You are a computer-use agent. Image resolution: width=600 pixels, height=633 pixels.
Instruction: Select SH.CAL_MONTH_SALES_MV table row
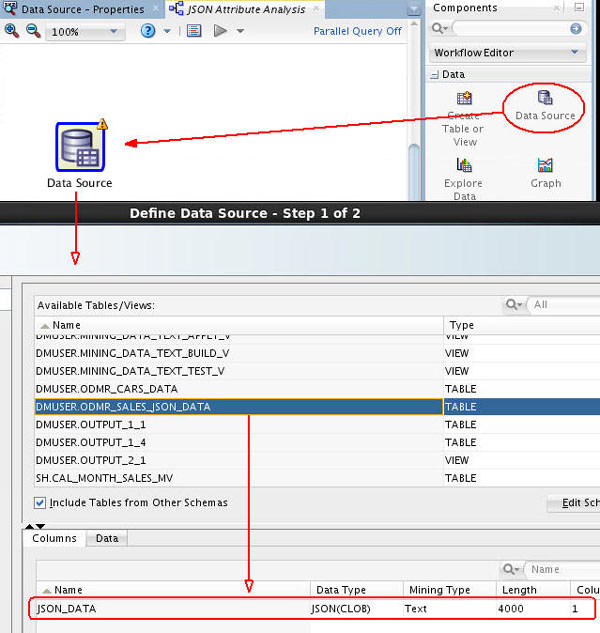(x=317, y=478)
